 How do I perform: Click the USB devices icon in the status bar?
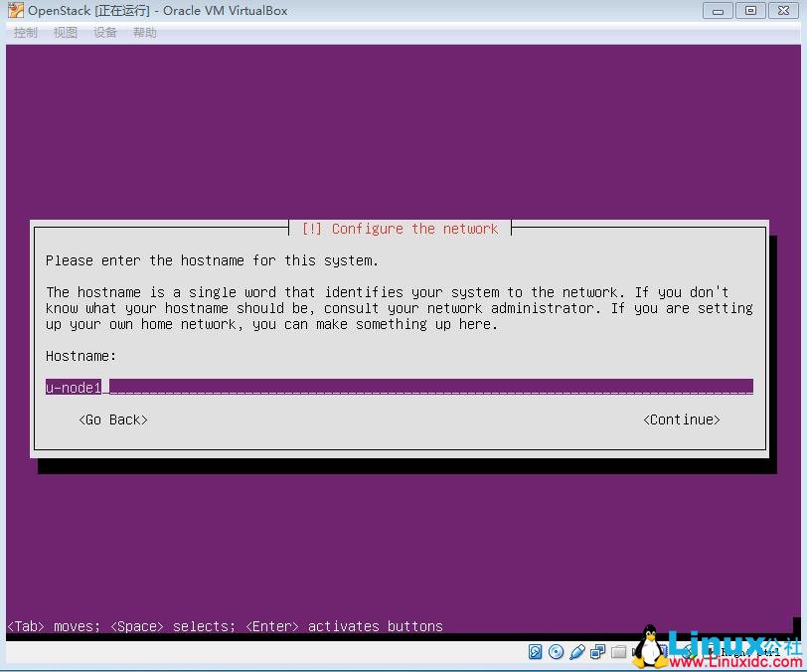[x=577, y=652]
